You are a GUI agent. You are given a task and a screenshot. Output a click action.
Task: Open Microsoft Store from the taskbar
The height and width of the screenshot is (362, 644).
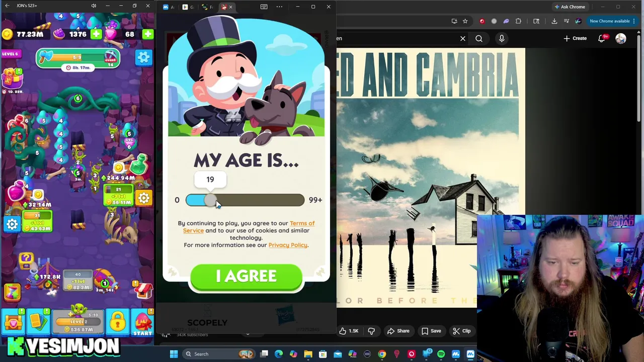(323, 354)
